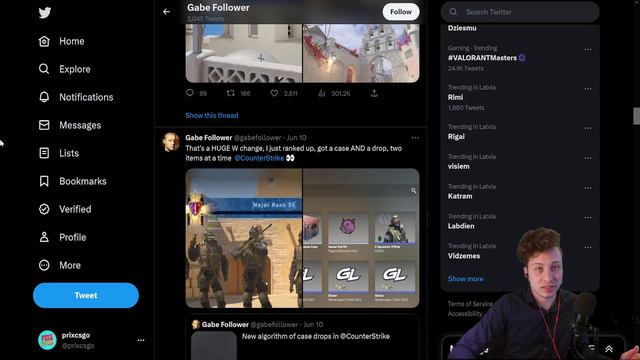Open the inventory items image
640x360 pixels.
361,238
